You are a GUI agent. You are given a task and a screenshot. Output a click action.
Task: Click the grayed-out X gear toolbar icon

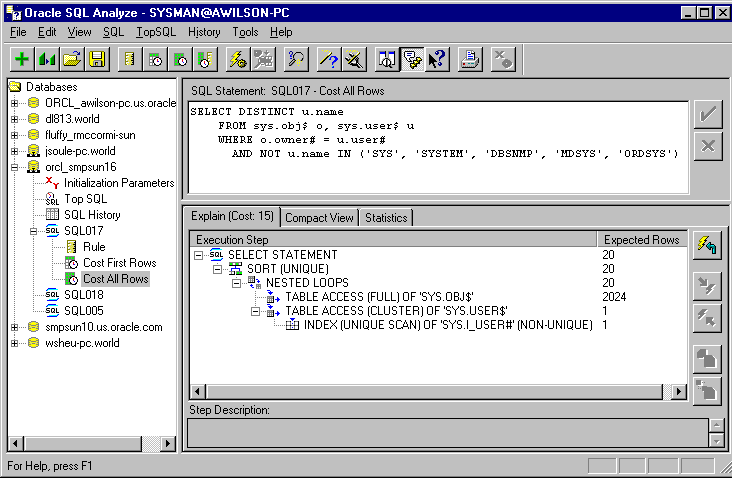tap(503, 59)
